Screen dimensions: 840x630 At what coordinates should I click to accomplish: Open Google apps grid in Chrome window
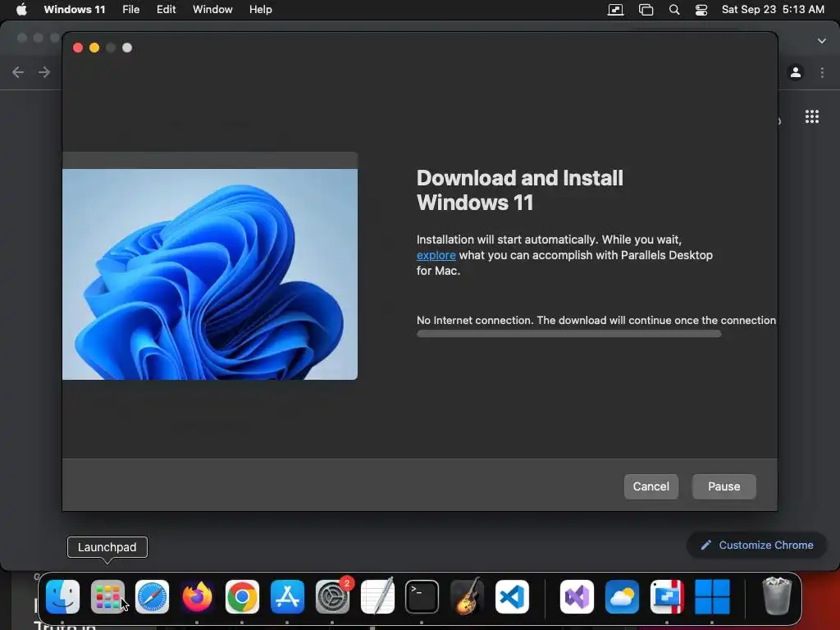tap(812, 116)
